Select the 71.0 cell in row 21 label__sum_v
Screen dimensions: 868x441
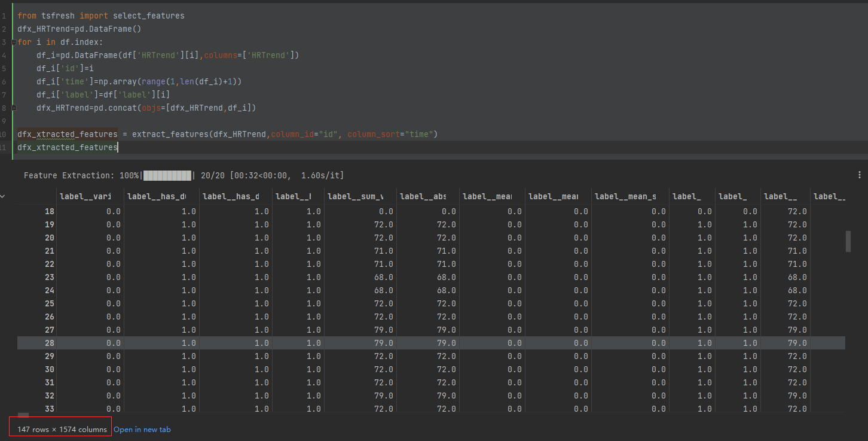click(x=382, y=251)
